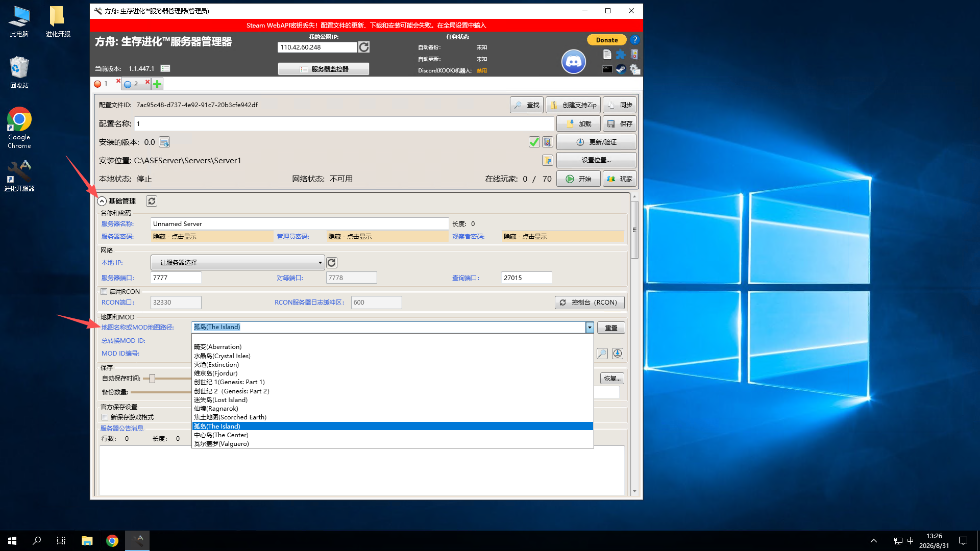
Task: Enable the 启用RCON checkbox
Action: (x=104, y=292)
